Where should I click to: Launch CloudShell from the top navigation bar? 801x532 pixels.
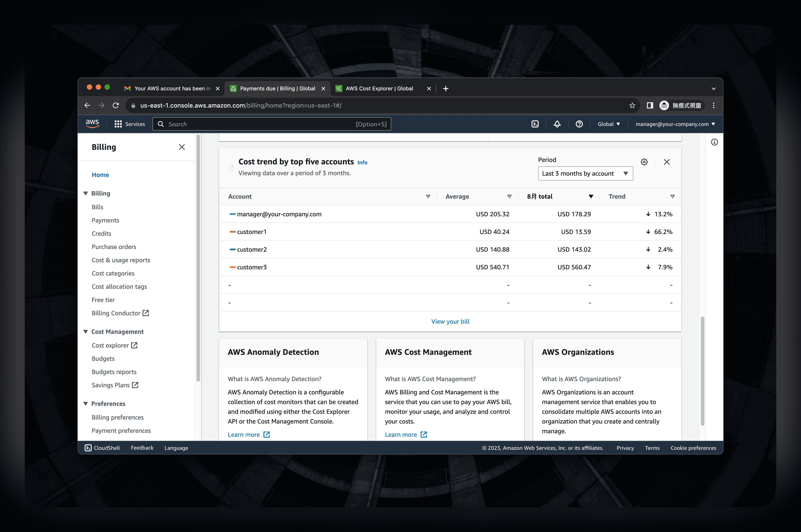[535, 124]
